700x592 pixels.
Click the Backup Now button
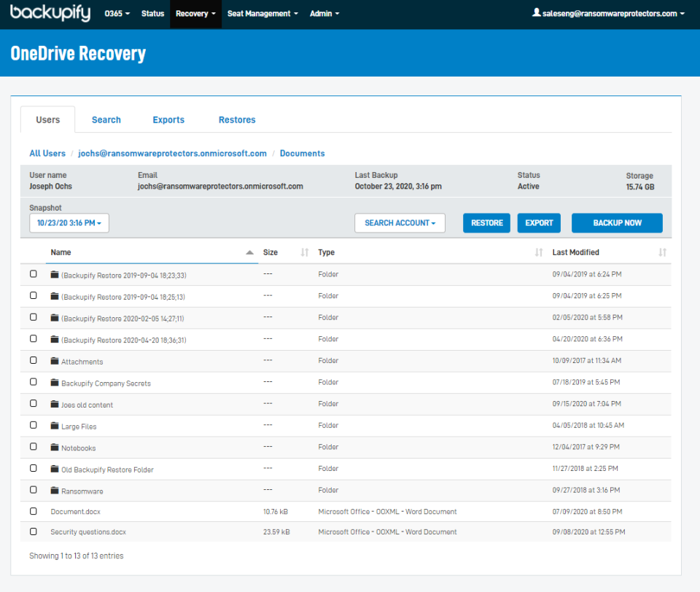617,223
